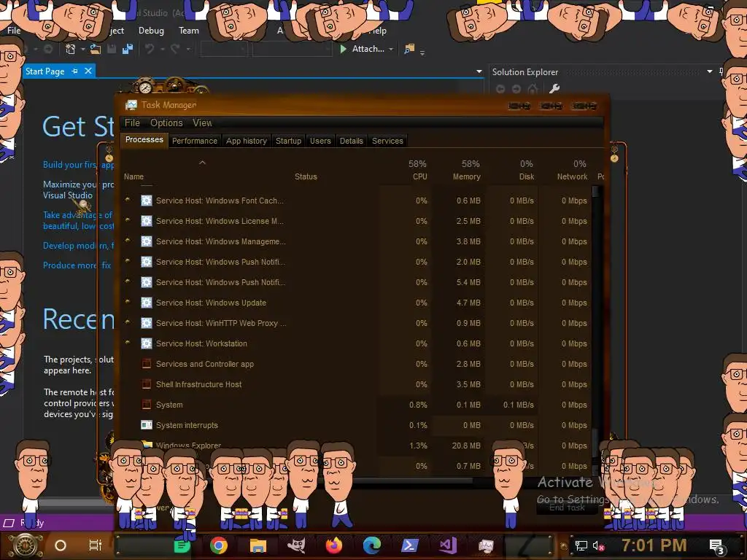Open the document tabs overflow dropdown
Viewport: 747px width, 560px height.
479,71
